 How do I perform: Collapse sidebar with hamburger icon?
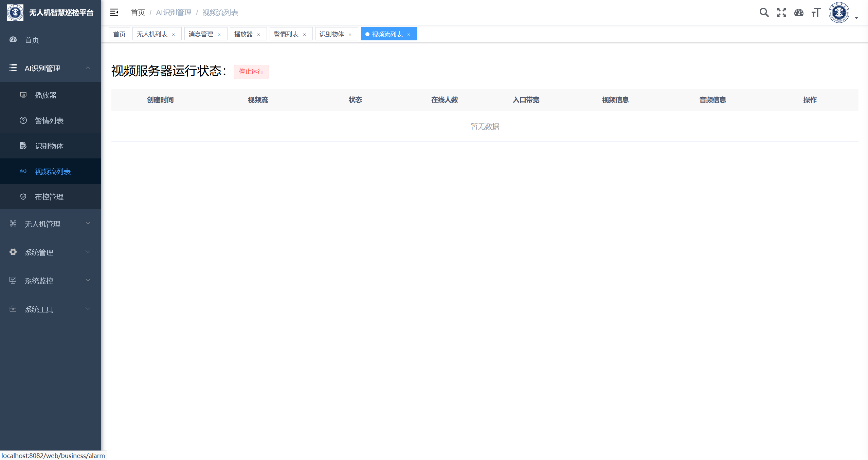coord(114,13)
